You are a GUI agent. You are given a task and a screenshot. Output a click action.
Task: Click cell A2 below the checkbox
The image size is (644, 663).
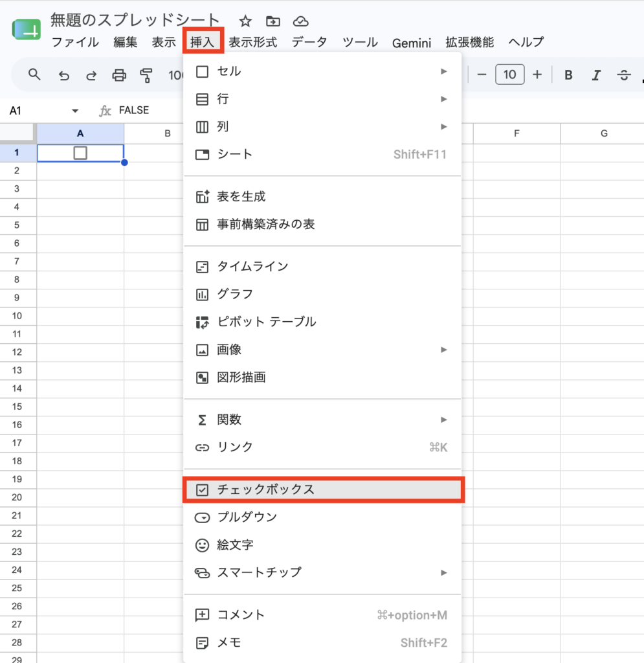click(80, 171)
